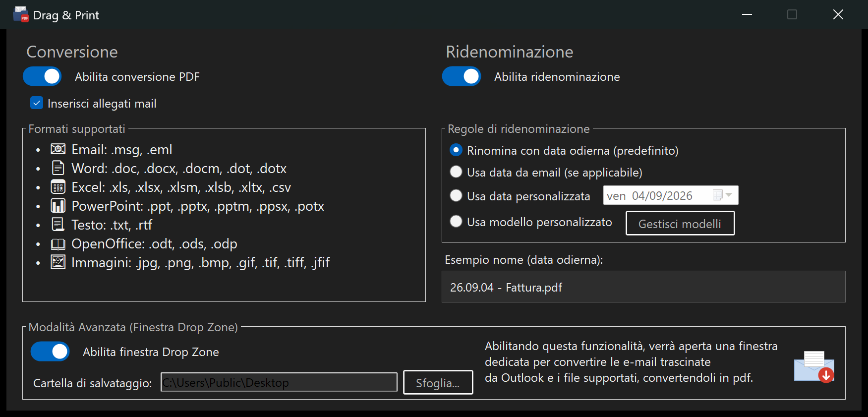
Task: Click the Drop Zone description paragraph
Action: point(631,362)
